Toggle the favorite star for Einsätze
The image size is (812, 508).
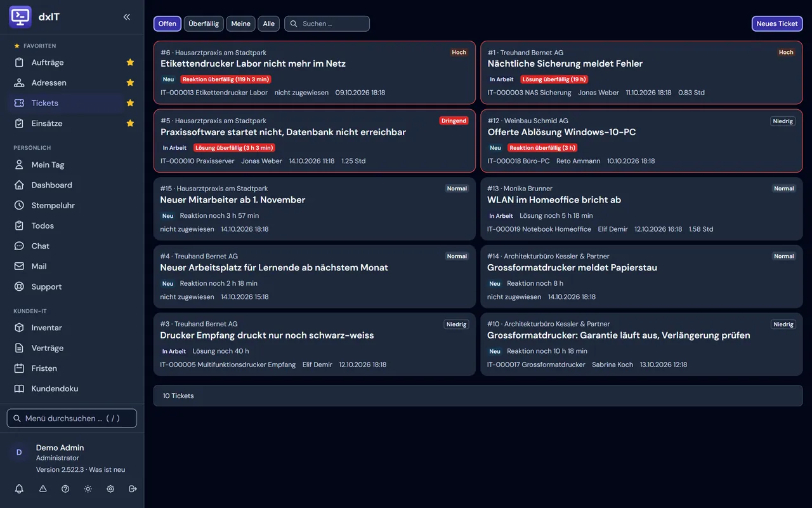130,123
